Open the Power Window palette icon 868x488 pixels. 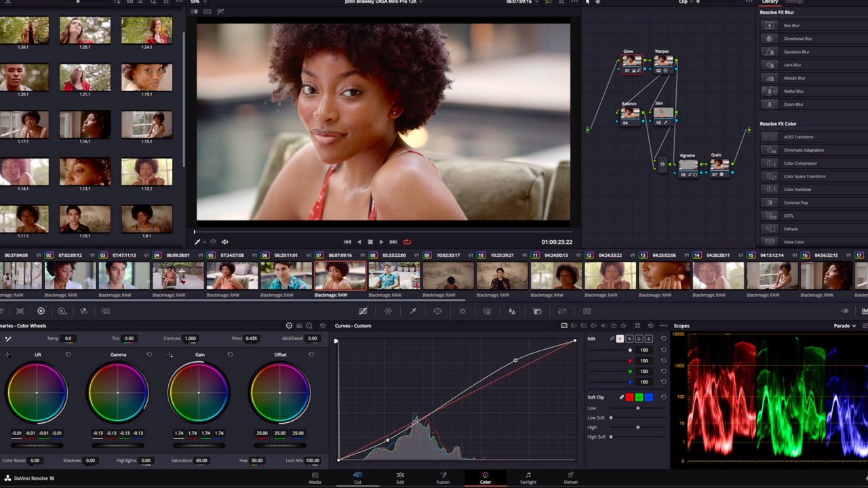pos(437,311)
